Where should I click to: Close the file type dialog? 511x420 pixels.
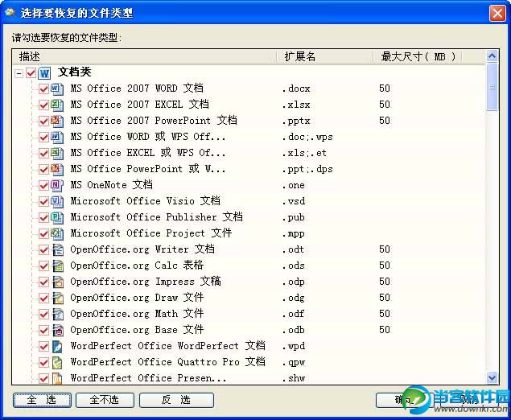click(497, 14)
